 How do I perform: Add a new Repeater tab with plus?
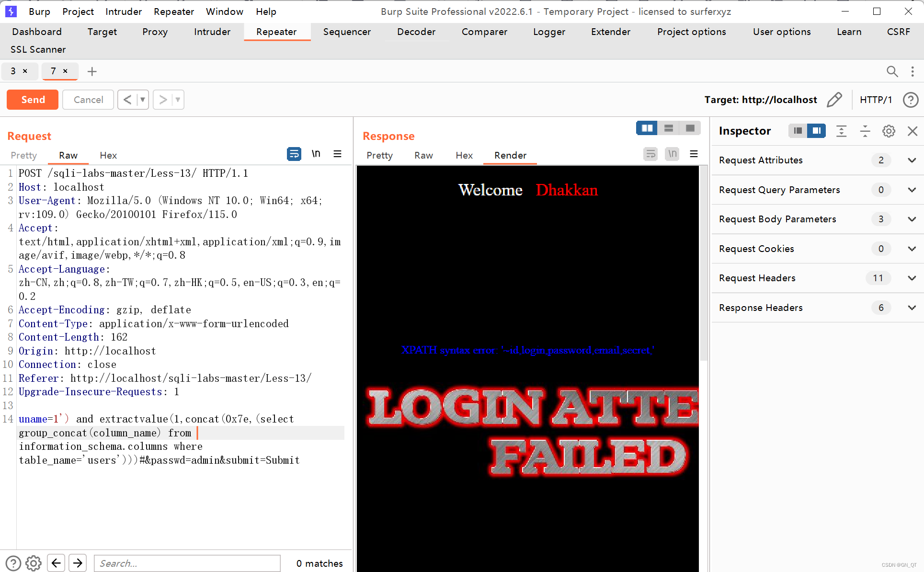[92, 71]
